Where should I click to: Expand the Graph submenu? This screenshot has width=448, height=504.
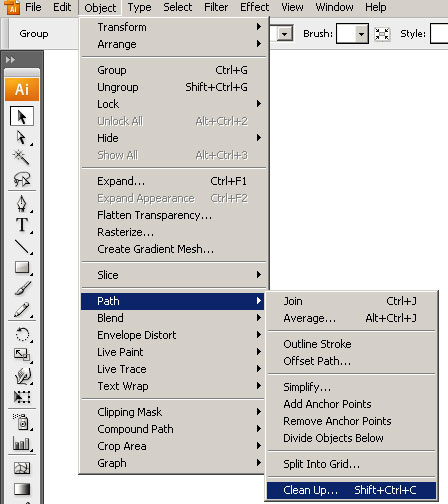point(173,463)
